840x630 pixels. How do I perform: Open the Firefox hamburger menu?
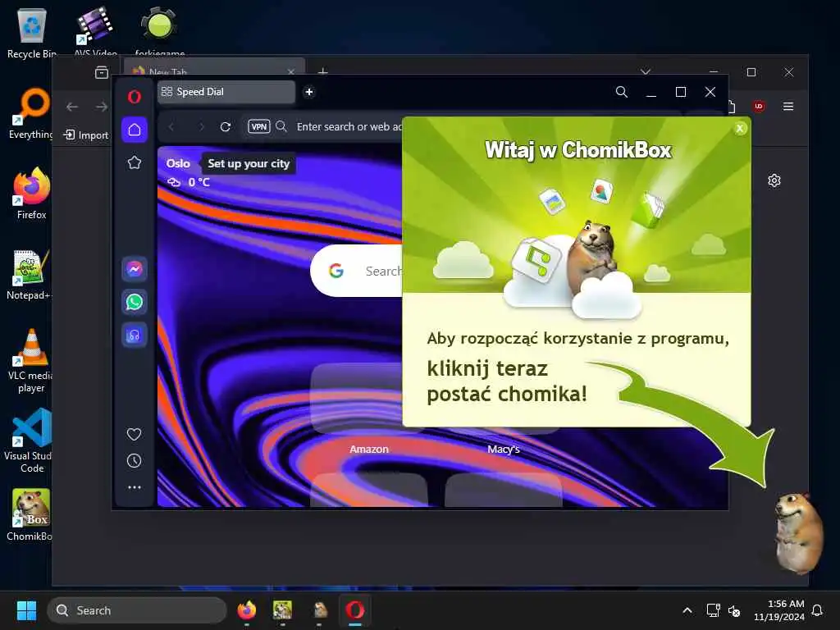[788, 106]
